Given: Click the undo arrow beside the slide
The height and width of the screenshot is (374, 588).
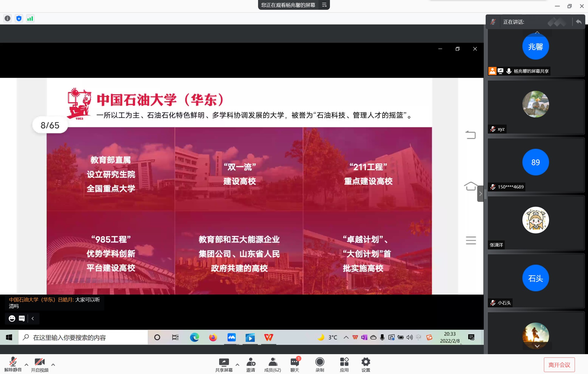Looking at the screenshot, I should coord(471,135).
